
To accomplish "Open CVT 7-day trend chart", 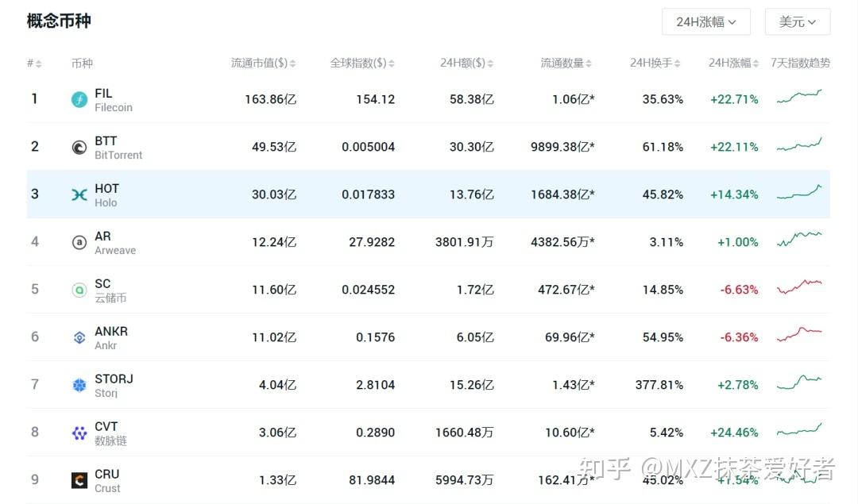I will click(799, 429).
